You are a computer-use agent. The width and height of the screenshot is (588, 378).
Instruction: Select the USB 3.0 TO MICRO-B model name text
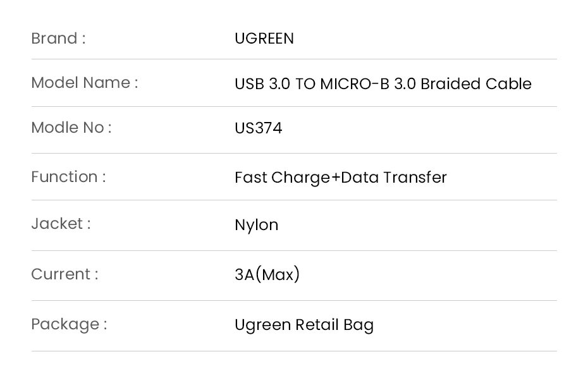point(383,84)
